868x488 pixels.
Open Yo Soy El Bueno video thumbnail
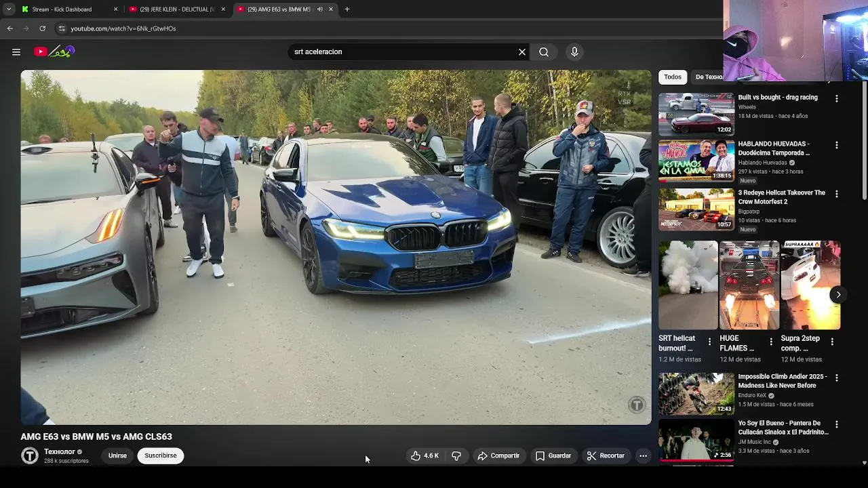point(696,441)
